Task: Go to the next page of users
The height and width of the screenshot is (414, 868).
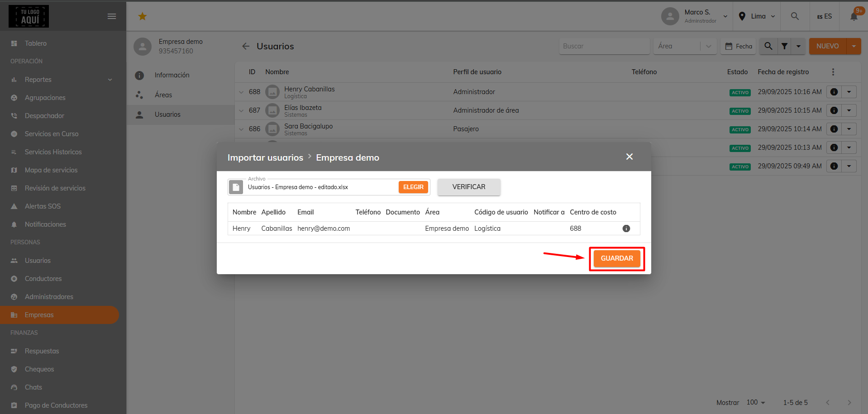Action: 849,402
